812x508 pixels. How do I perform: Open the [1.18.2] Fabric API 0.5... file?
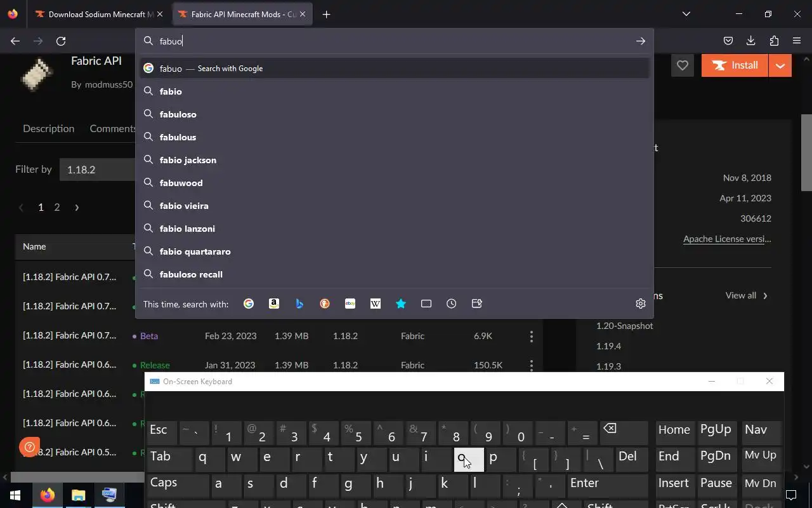(70, 452)
